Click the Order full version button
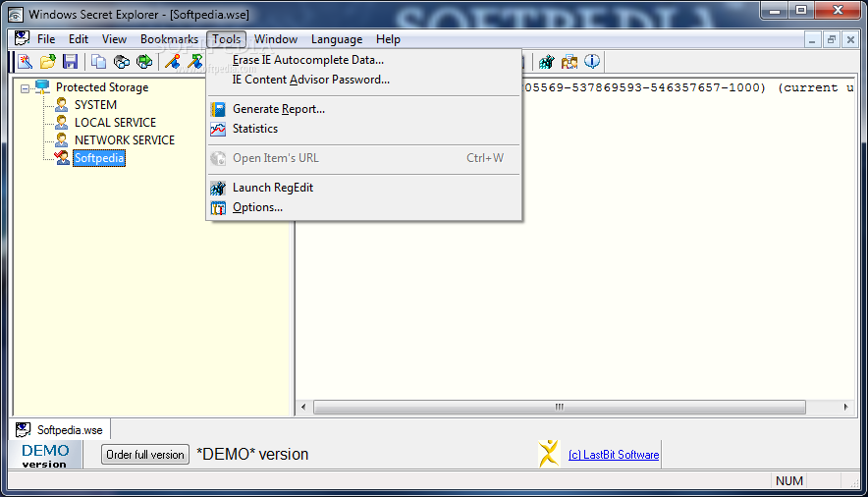 coord(145,455)
